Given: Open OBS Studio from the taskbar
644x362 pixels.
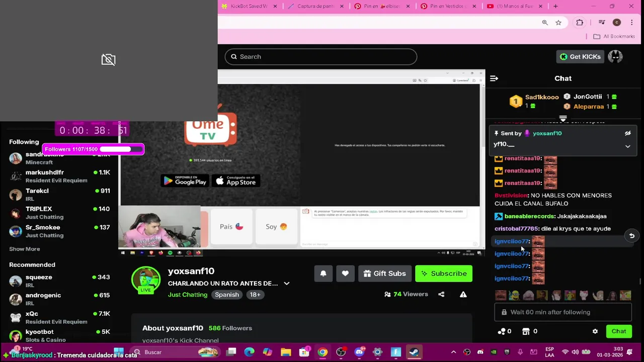Looking at the screenshot, I should point(341,352).
